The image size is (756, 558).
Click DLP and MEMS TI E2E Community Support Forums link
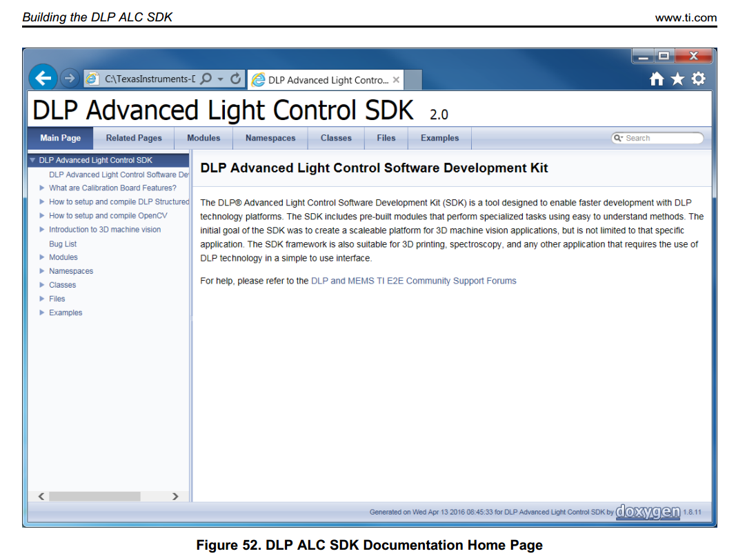click(x=414, y=281)
